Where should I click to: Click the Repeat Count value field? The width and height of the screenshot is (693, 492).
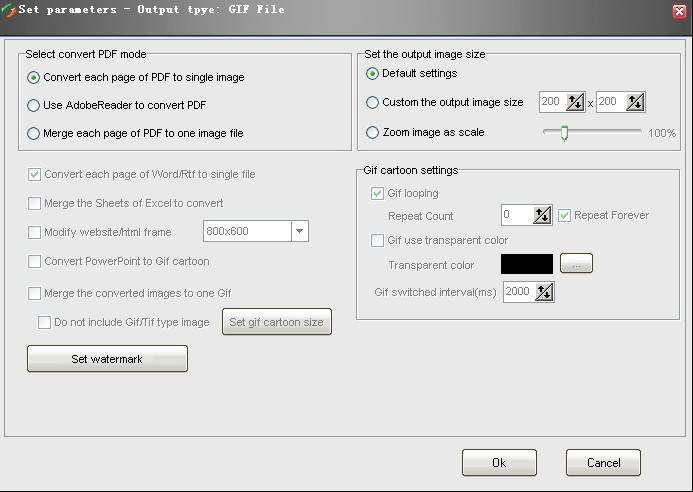point(517,215)
